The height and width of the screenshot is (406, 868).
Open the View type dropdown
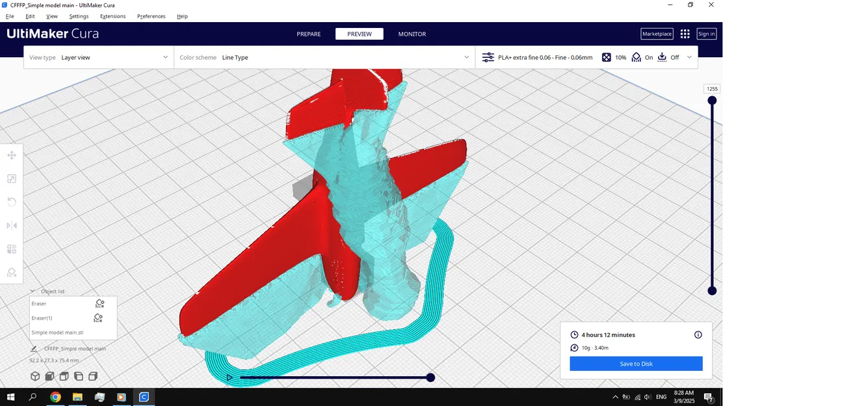99,57
